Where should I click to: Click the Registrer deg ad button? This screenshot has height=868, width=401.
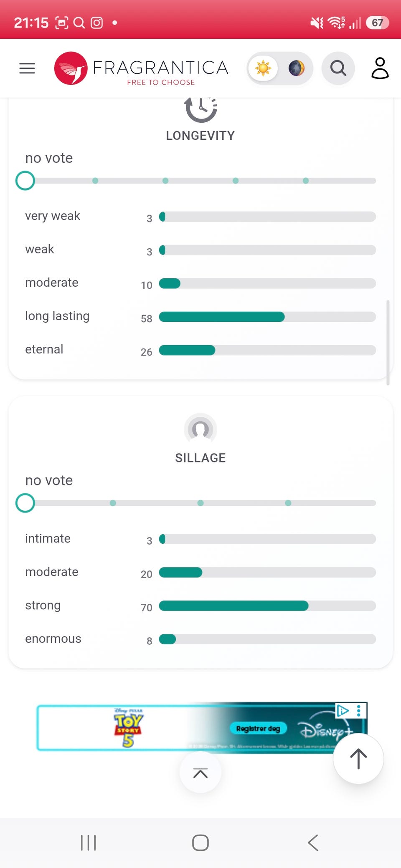pos(258,729)
